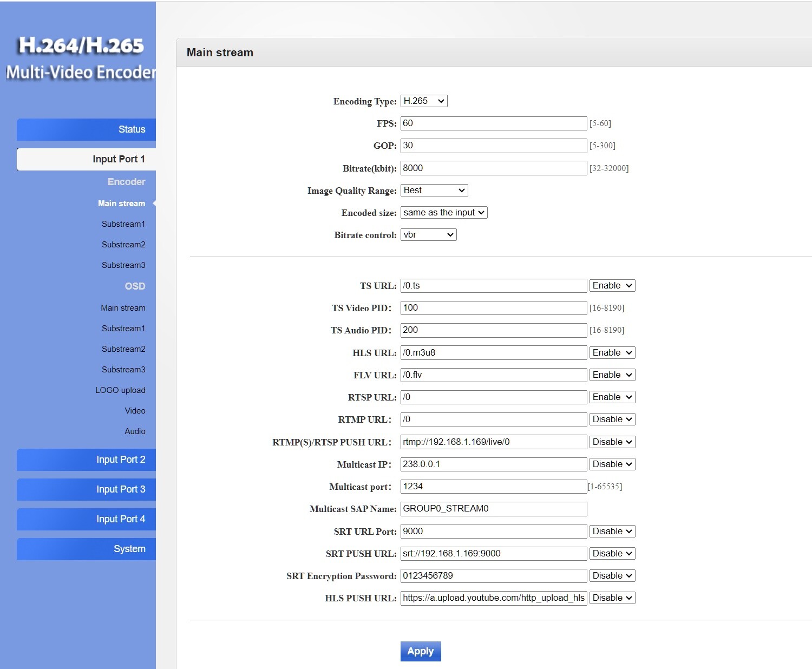
Task: Click the HLS PUSH URL text field
Action: 493,598
